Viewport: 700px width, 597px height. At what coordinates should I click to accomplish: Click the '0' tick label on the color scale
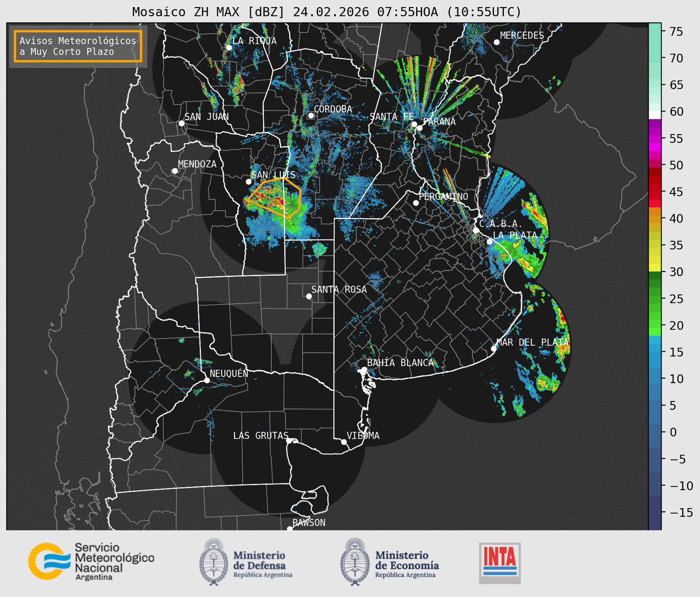(x=673, y=432)
